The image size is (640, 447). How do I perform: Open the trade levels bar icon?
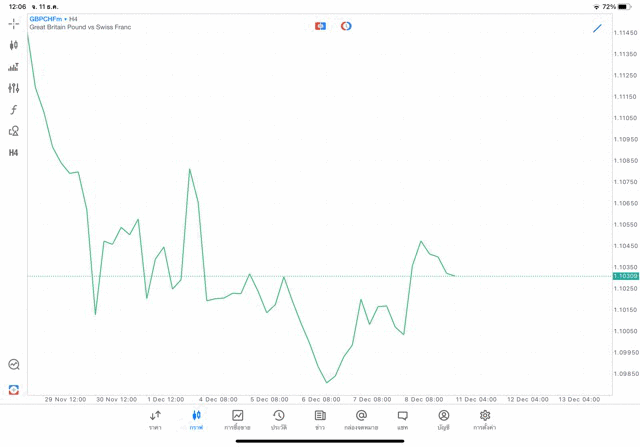click(x=14, y=67)
